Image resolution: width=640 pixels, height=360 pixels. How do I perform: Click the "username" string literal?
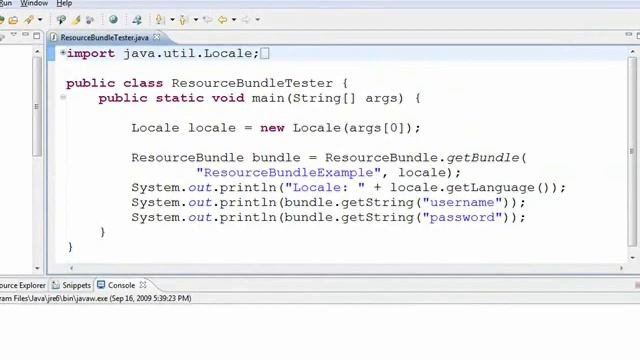[x=462, y=202]
